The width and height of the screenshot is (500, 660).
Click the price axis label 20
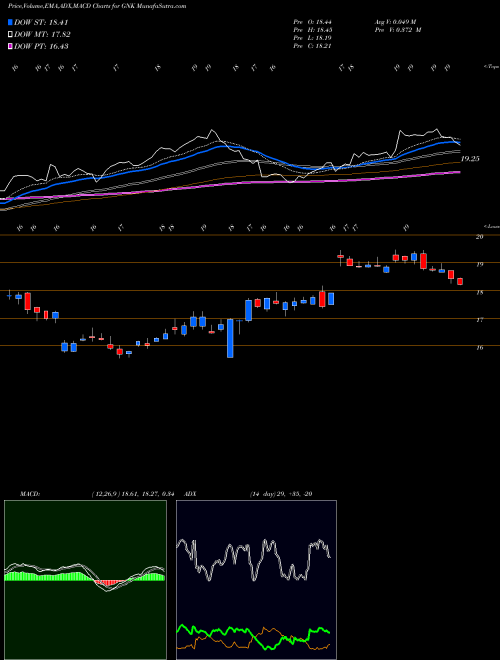pyautogui.click(x=479, y=237)
